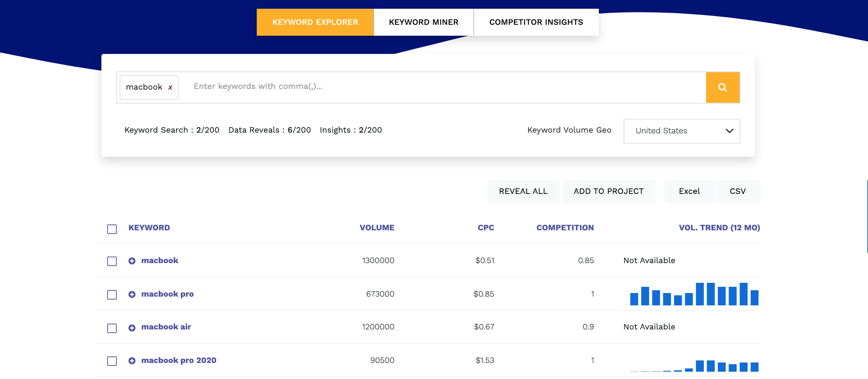The height and width of the screenshot is (379, 868).
Task: Toggle the select-all keywords checkbox
Action: click(112, 229)
